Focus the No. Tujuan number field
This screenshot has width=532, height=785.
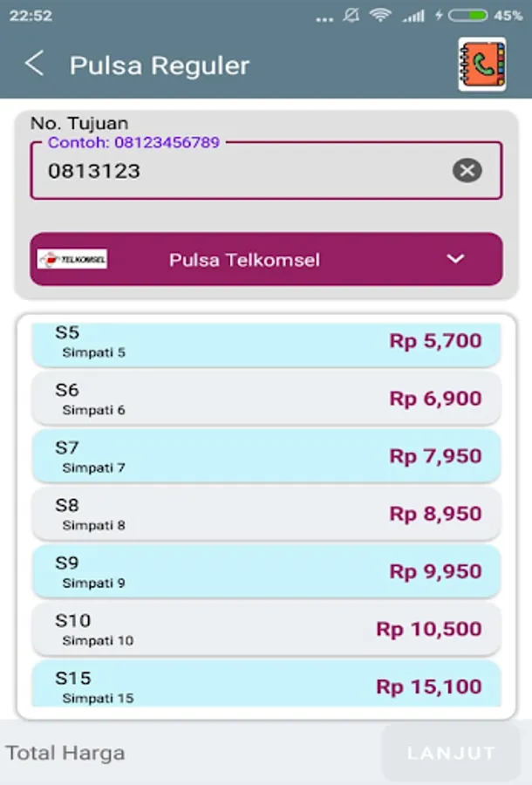(x=266, y=171)
